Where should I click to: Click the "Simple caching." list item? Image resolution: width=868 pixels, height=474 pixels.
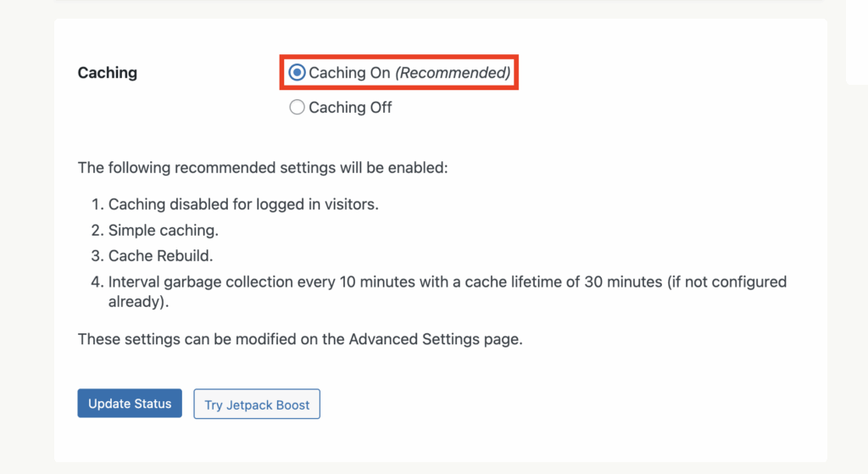(x=164, y=230)
